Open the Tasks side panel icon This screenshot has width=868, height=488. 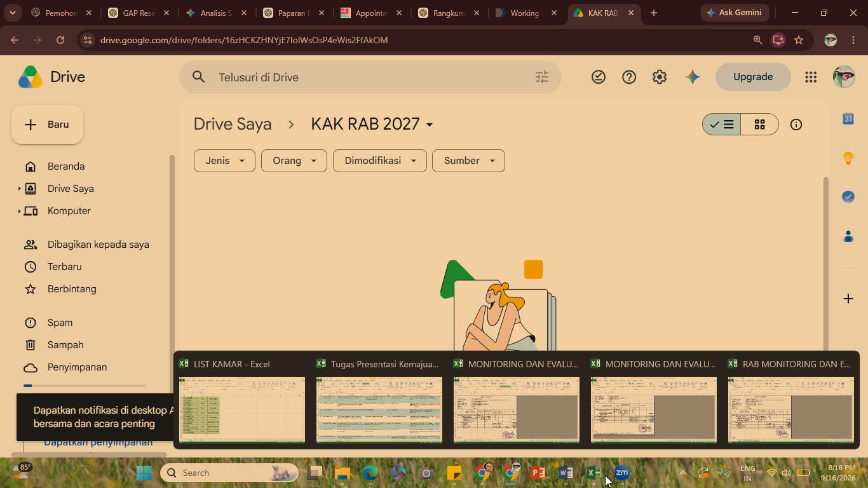click(x=848, y=197)
